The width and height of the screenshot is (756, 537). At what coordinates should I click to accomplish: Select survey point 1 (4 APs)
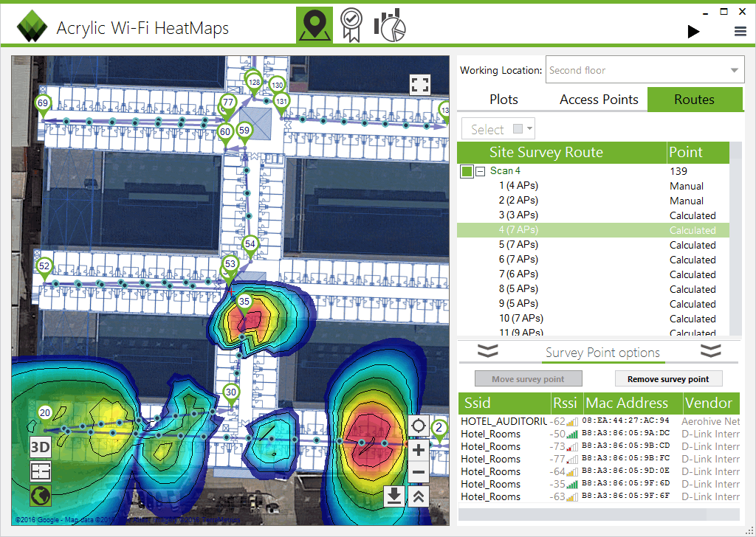593,186
